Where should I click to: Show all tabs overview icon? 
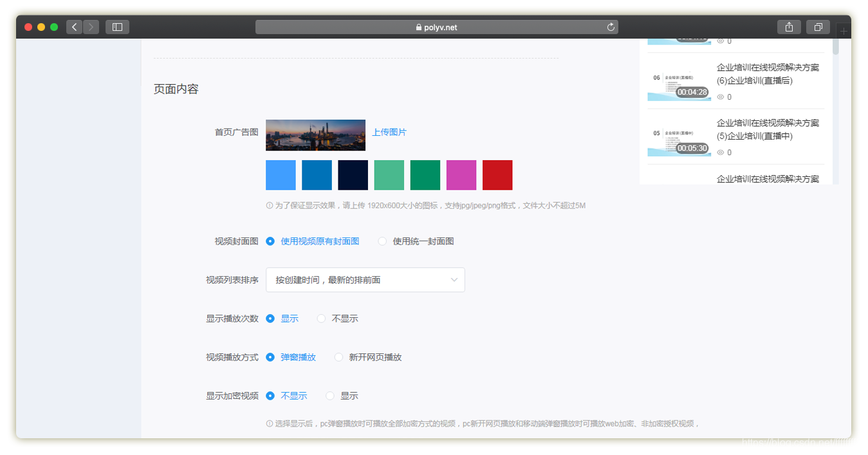click(818, 27)
